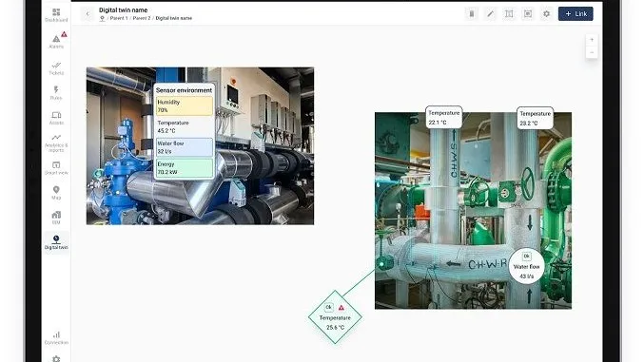The height and width of the screenshot is (362, 644).
Task: Click the Digital twin name page title
Action: pyautogui.click(x=124, y=10)
